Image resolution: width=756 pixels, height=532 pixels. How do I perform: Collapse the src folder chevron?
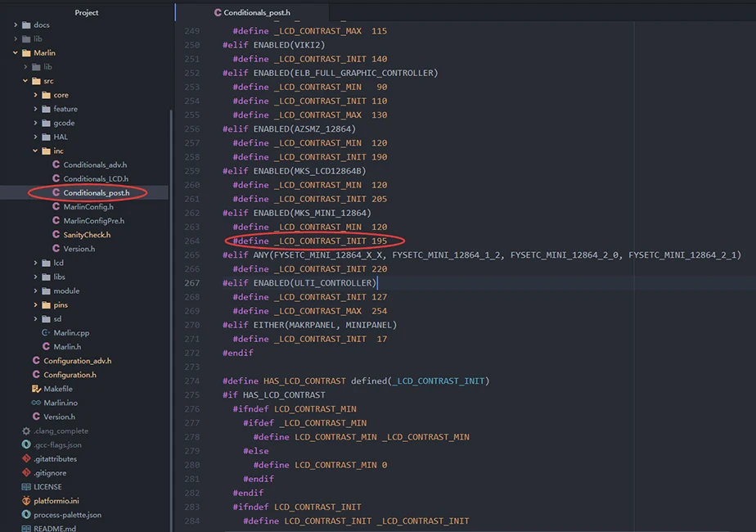click(25, 80)
